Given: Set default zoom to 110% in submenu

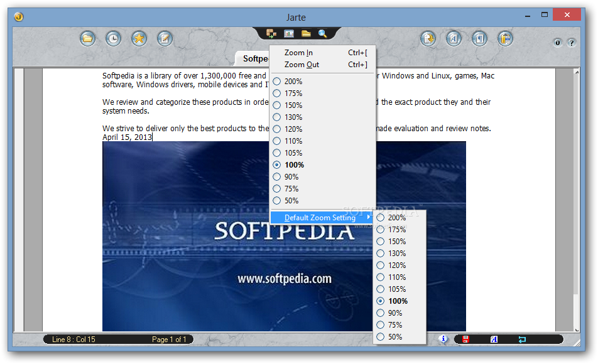Looking at the screenshot, I should click(400, 277).
